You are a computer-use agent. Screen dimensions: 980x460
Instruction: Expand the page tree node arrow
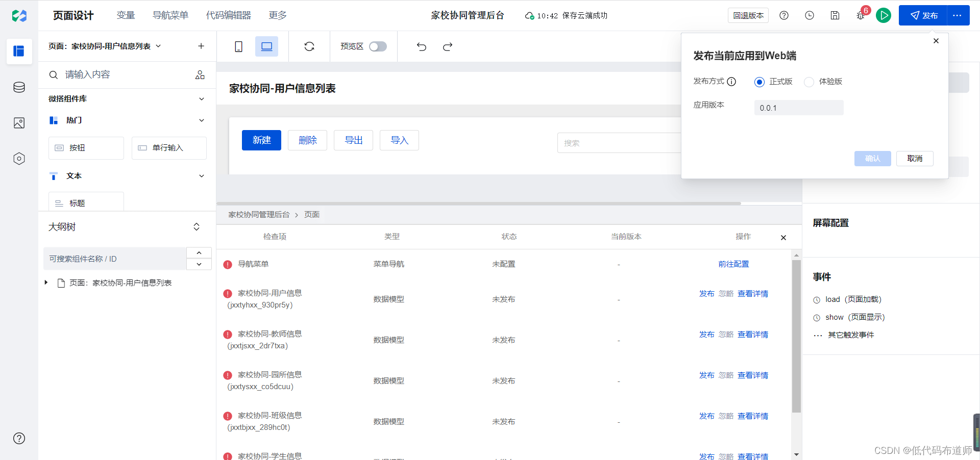point(46,283)
